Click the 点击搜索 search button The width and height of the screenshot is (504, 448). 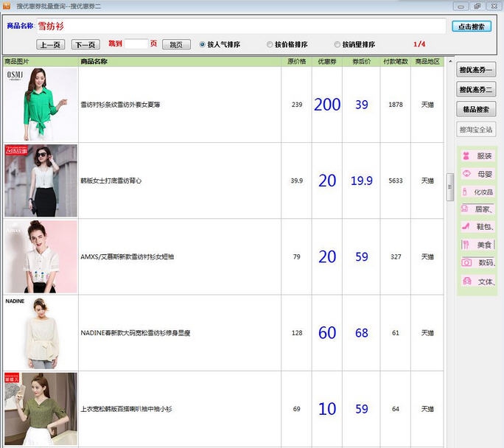(x=471, y=27)
